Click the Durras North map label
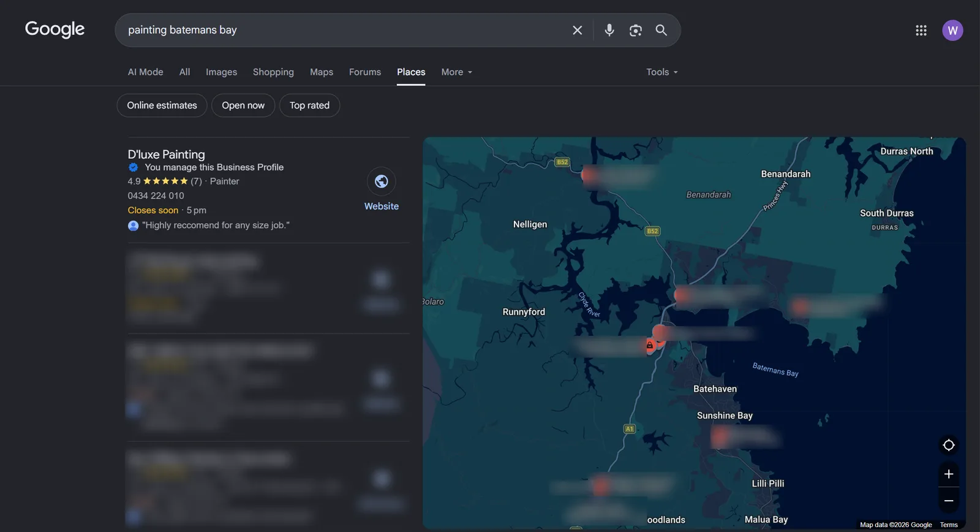The image size is (980, 532). 907,151
